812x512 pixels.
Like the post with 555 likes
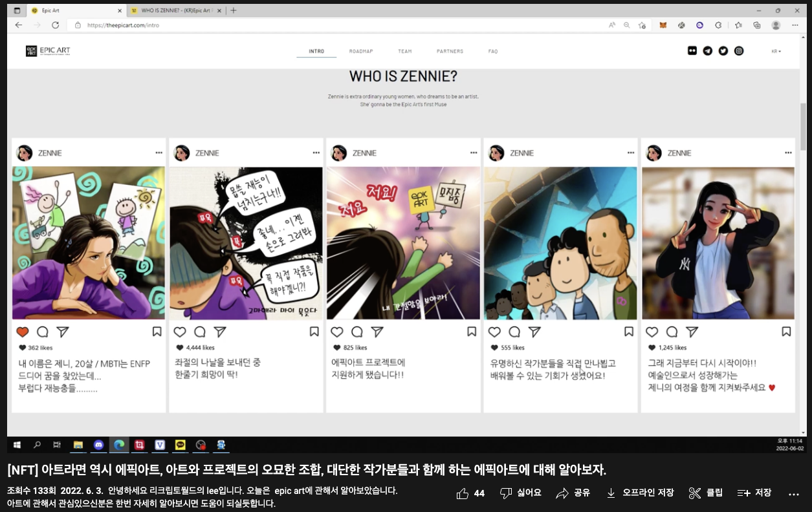click(494, 332)
